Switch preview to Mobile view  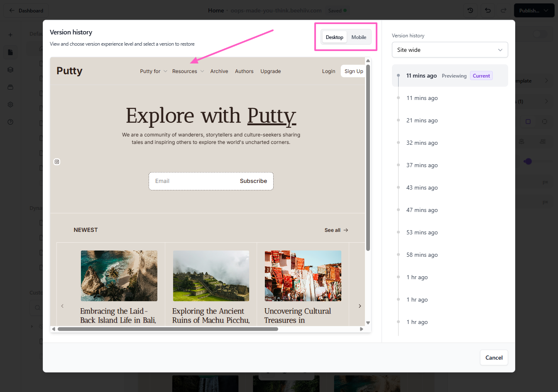click(359, 37)
